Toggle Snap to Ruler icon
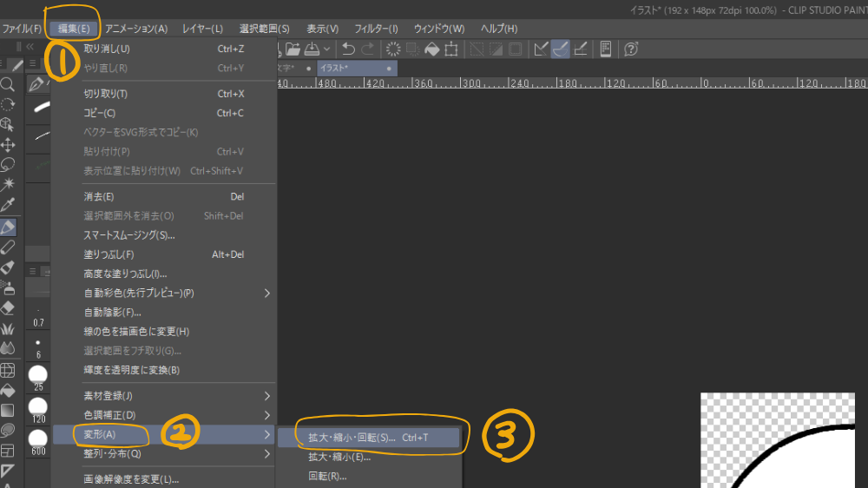This screenshot has width=868, height=488. pyautogui.click(x=541, y=49)
